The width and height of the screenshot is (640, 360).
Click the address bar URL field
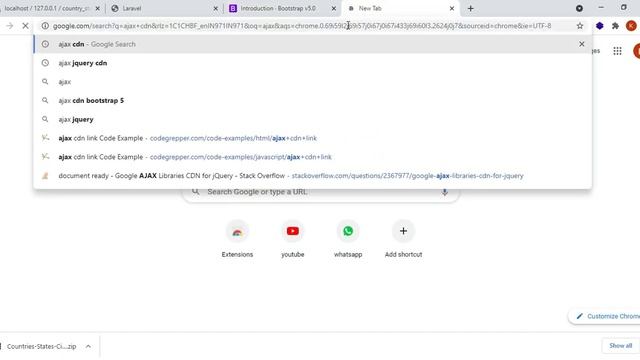(302, 26)
